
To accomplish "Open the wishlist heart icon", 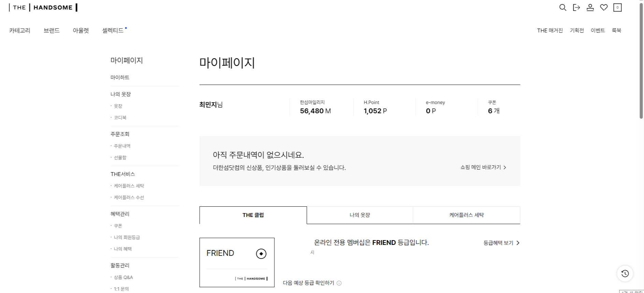I will (604, 7).
